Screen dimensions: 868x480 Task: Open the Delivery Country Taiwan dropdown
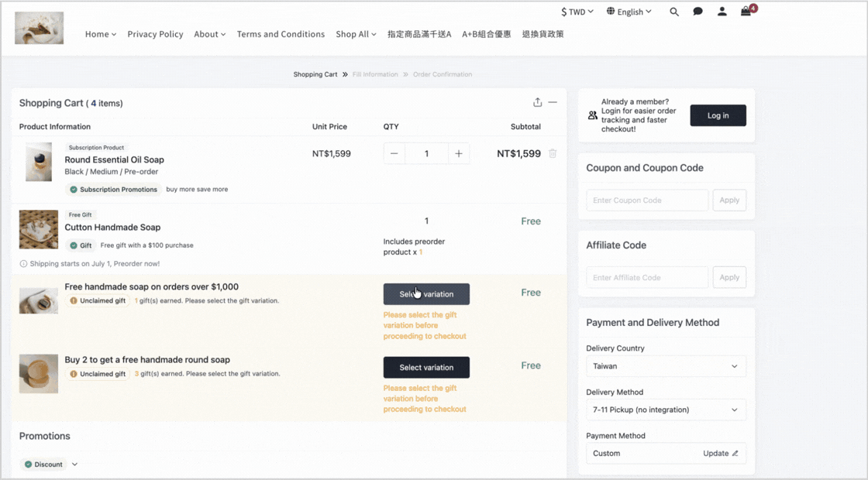point(666,366)
